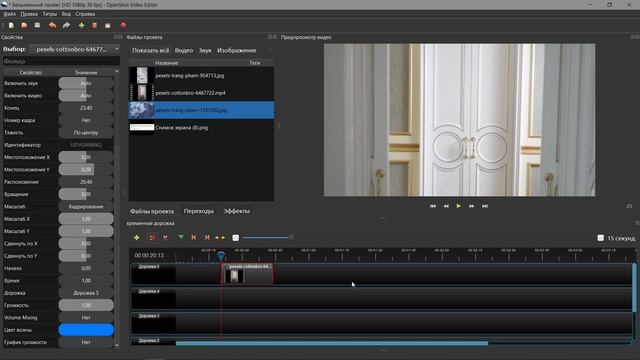Jump to the previous marker
The width and height of the screenshot is (640, 360).
pos(194,238)
